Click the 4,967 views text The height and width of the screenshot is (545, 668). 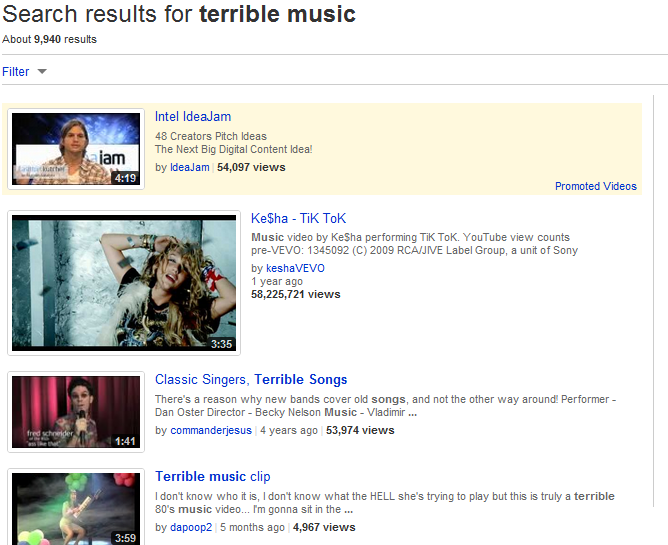(324, 527)
